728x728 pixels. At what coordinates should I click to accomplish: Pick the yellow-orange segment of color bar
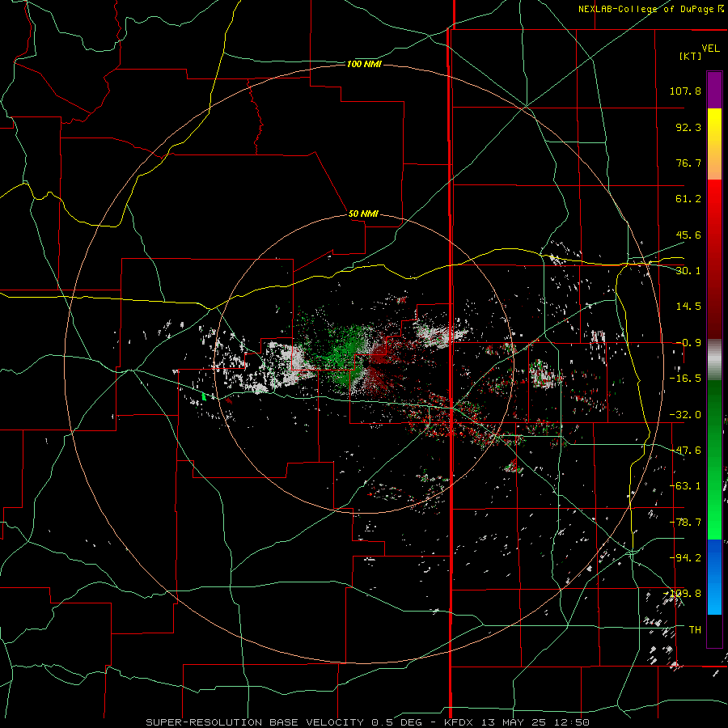[x=714, y=144]
